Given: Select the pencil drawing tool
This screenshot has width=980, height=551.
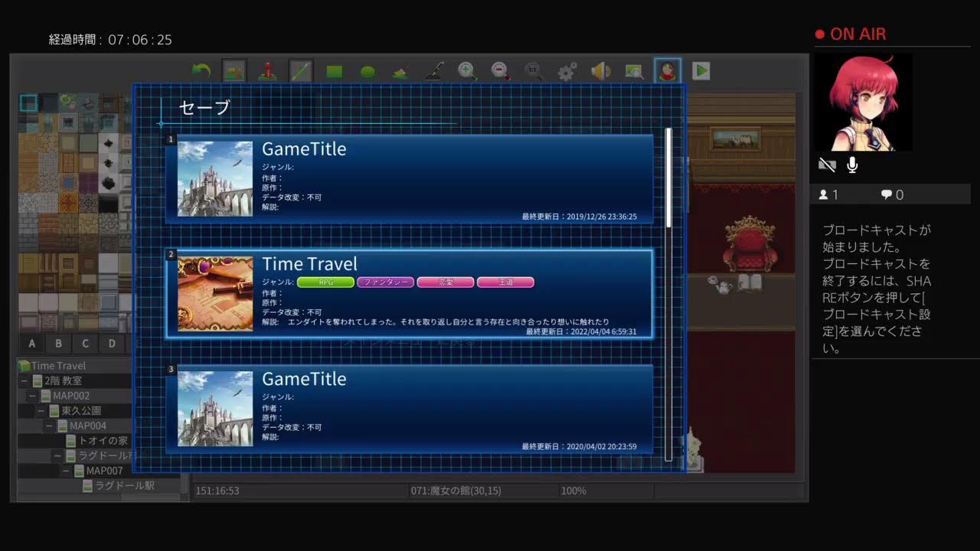Looking at the screenshot, I should [301, 71].
